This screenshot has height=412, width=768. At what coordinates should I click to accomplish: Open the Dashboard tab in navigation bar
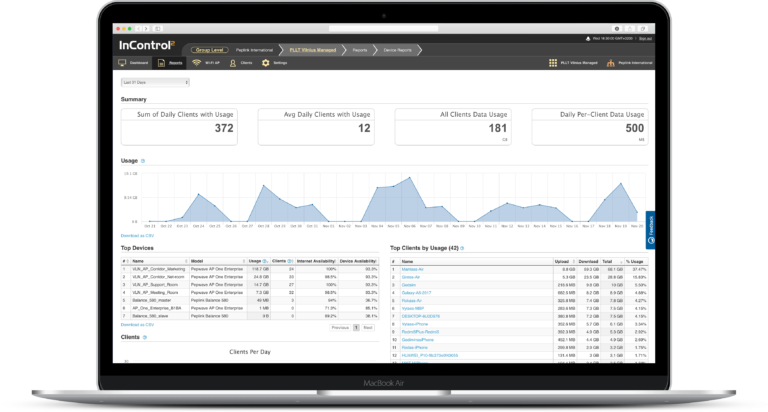pyautogui.click(x=133, y=63)
